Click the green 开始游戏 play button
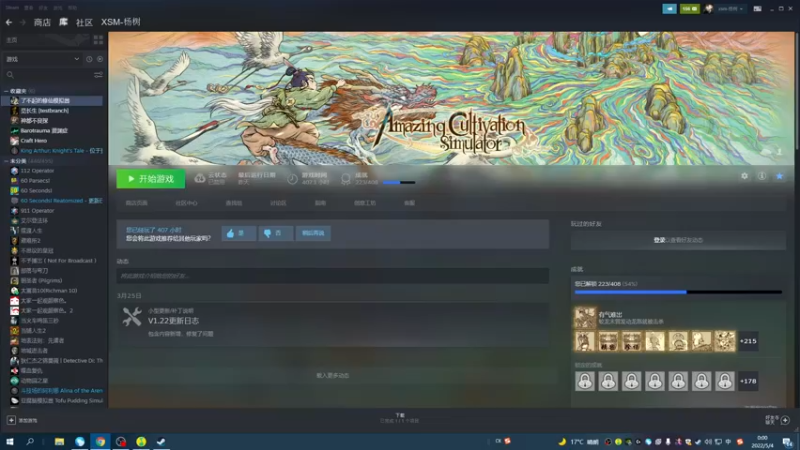The width and height of the screenshot is (800, 450). coord(151,179)
